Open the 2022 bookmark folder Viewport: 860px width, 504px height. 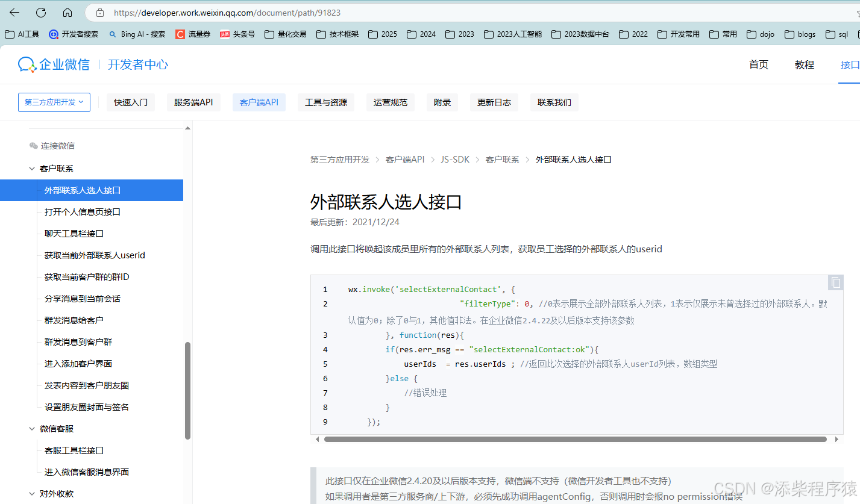tap(633, 34)
